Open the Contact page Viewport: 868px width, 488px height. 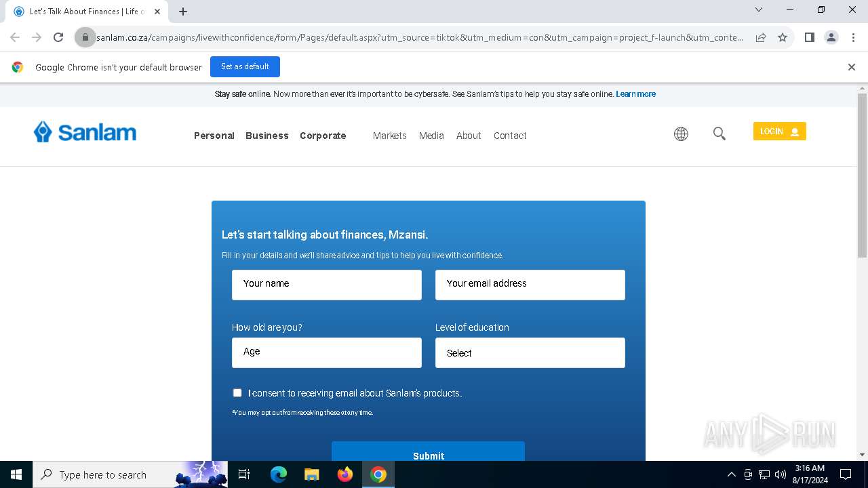(510, 136)
